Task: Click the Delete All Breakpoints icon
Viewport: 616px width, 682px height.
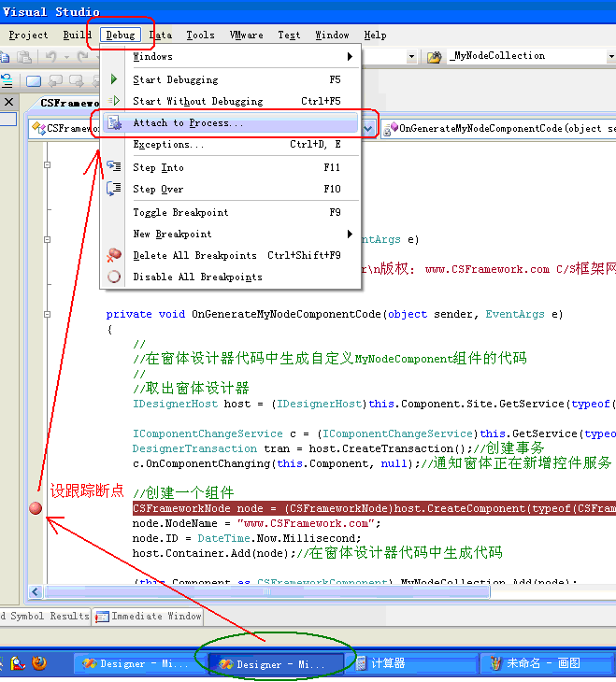Action: pos(114,255)
